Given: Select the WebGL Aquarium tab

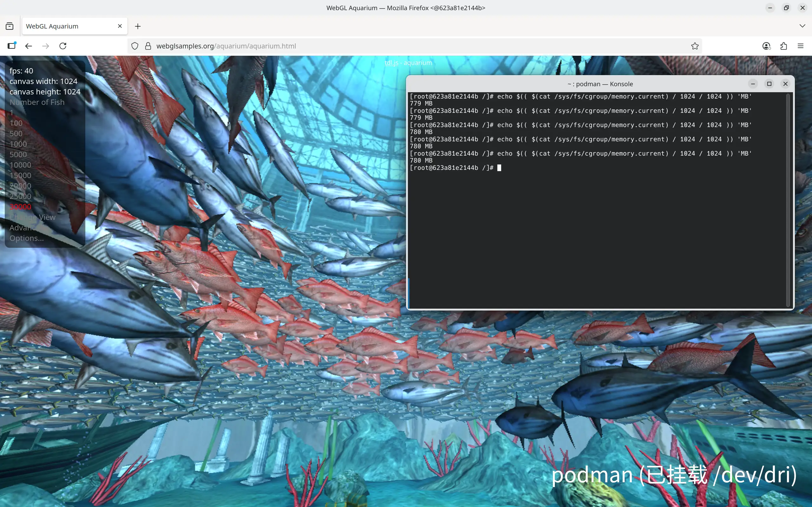Looking at the screenshot, I should coord(67,26).
